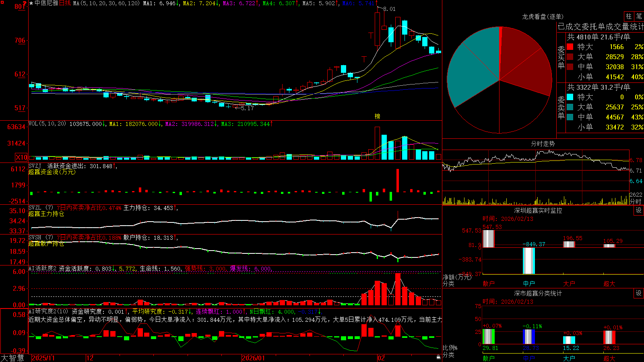The width and height of the screenshot is (644, 362).
Task: Click the 中户 bar showing -849.37
Action: pos(529,261)
